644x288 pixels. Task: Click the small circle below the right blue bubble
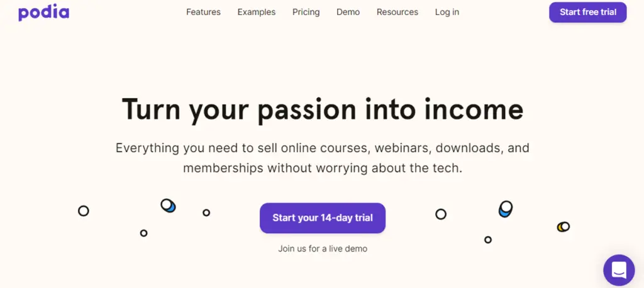487,240
